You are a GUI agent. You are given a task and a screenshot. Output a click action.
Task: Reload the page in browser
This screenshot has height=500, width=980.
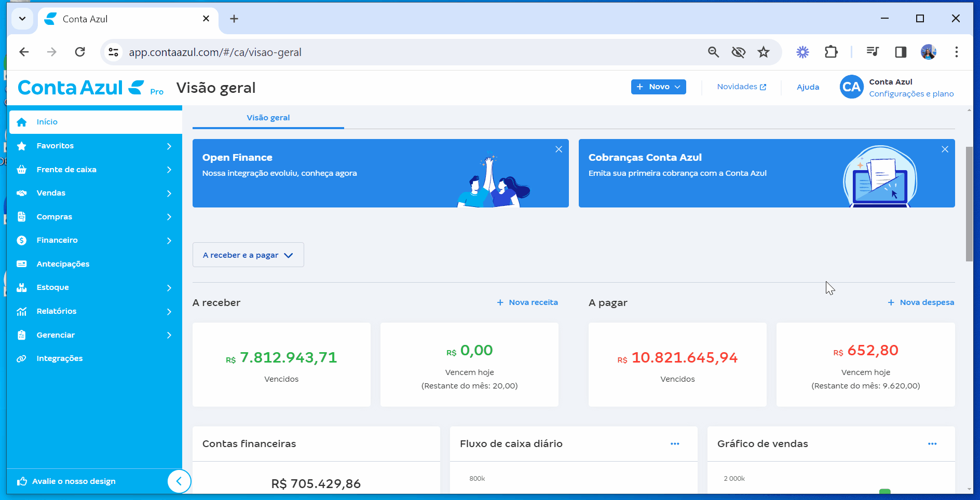click(80, 52)
